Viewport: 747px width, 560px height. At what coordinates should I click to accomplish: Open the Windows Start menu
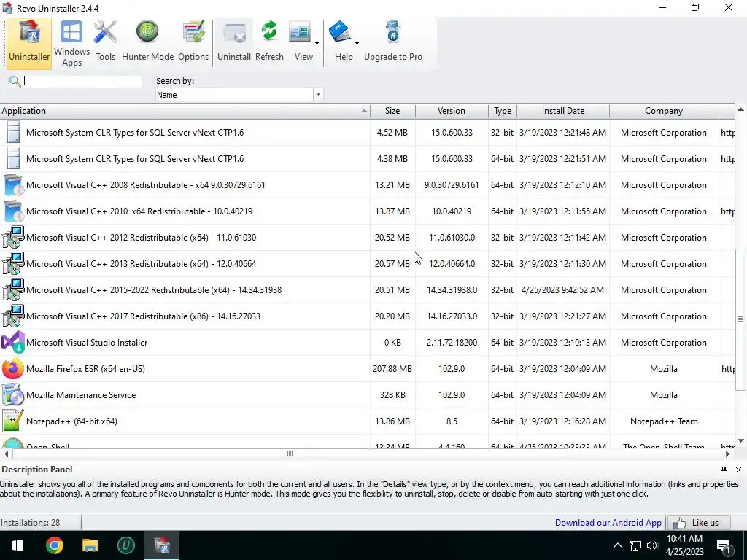[x=18, y=545]
